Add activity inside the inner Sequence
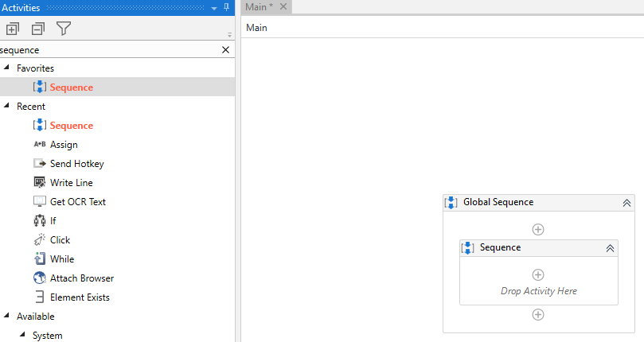Viewport: 644px width, 342px height. [x=538, y=274]
